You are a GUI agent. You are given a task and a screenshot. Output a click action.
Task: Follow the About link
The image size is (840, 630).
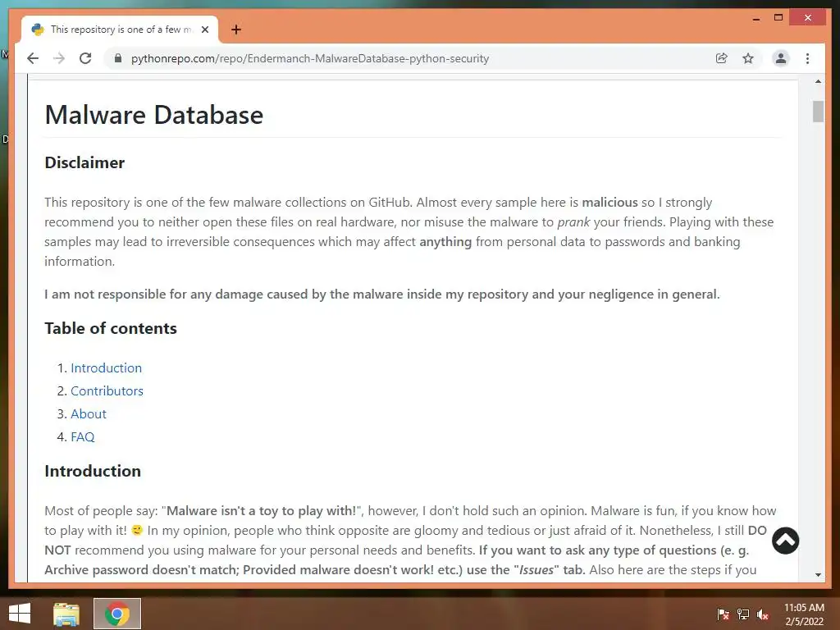pos(89,414)
